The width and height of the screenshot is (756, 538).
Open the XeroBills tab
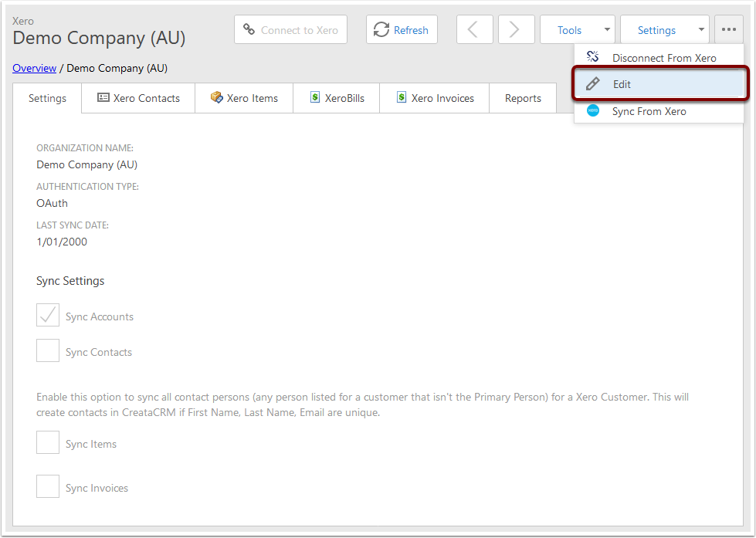[x=336, y=98]
